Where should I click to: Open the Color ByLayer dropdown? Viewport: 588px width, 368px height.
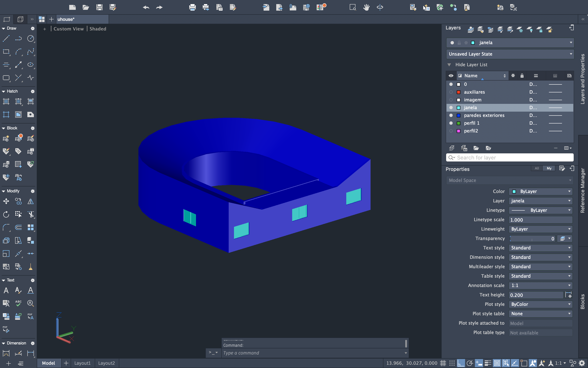click(540, 192)
